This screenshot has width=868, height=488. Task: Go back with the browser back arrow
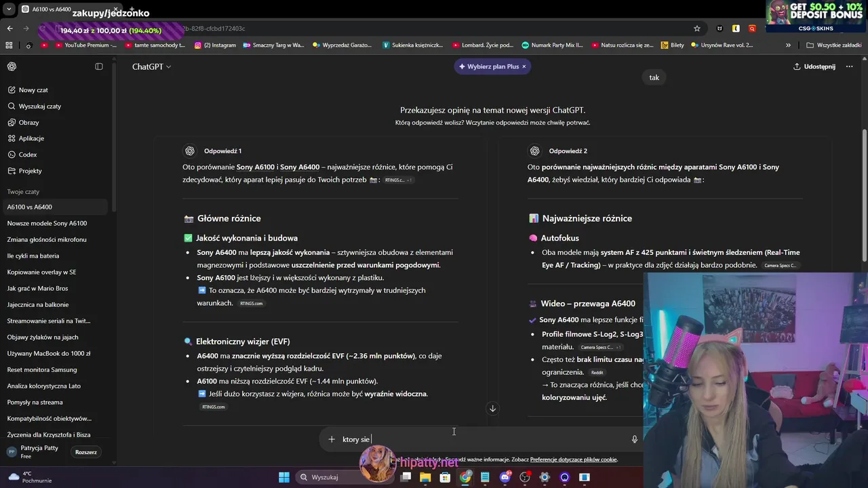[x=9, y=28]
